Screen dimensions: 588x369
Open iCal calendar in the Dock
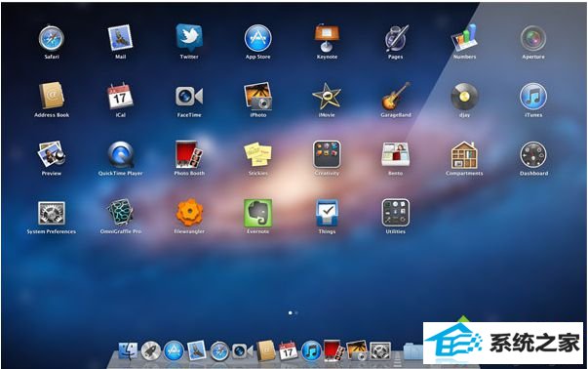[x=288, y=351]
